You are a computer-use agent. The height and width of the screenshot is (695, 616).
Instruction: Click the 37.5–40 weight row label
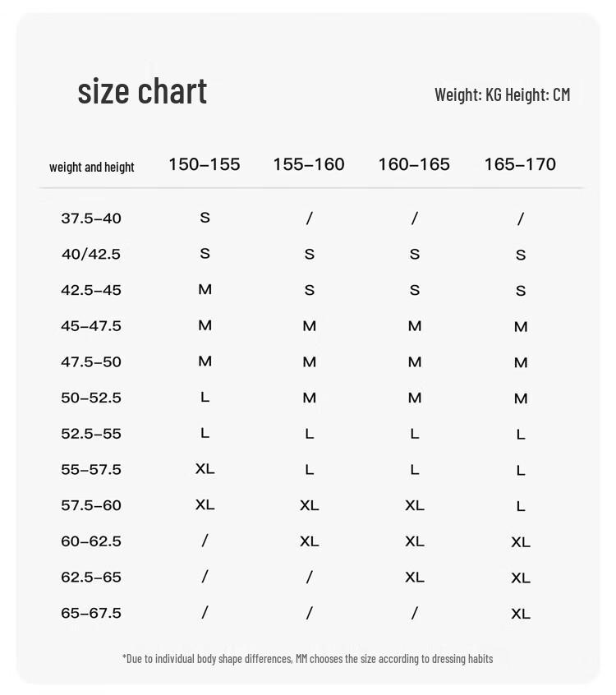pyautogui.click(x=91, y=219)
